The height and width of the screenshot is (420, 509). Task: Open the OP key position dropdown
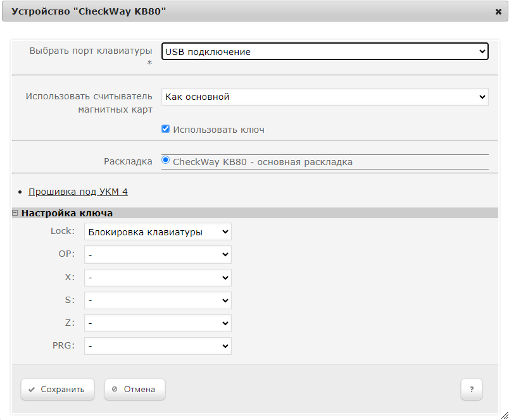(158, 254)
